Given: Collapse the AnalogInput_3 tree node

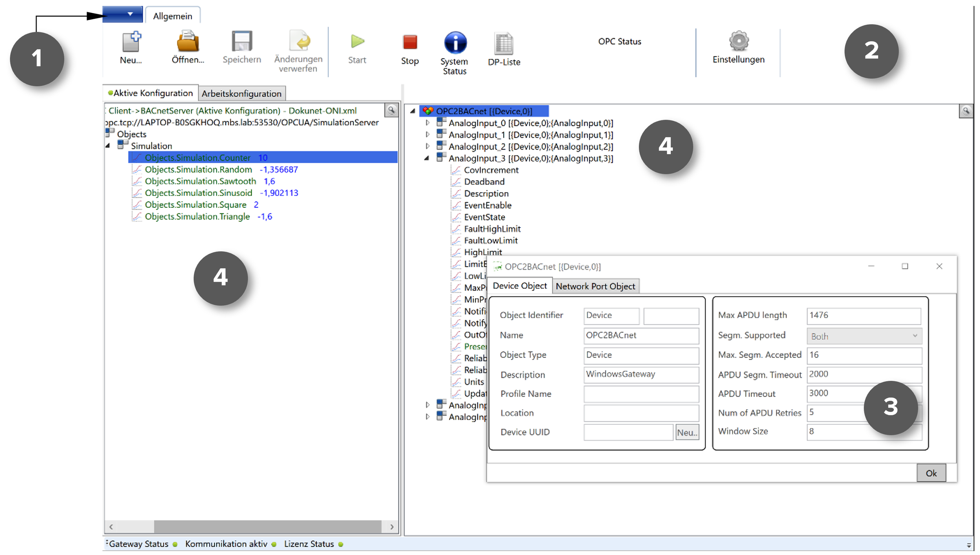Looking at the screenshot, I should [427, 158].
